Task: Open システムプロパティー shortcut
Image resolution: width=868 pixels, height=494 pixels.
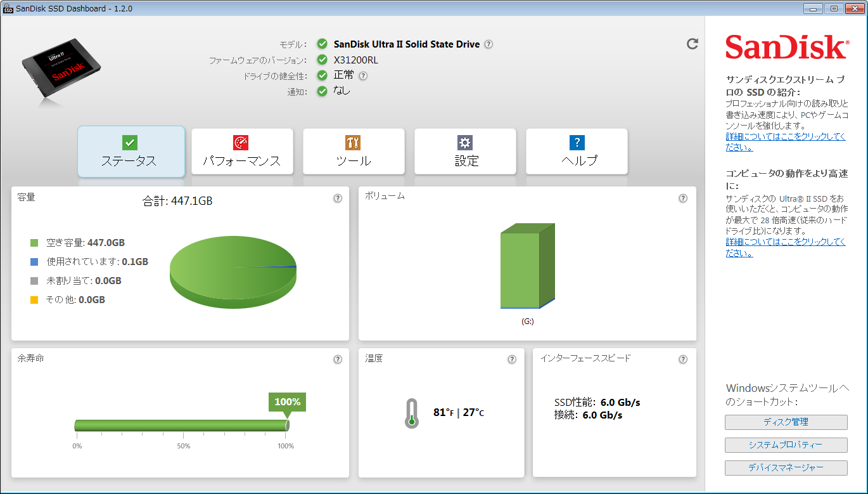Action: tap(786, 445)
